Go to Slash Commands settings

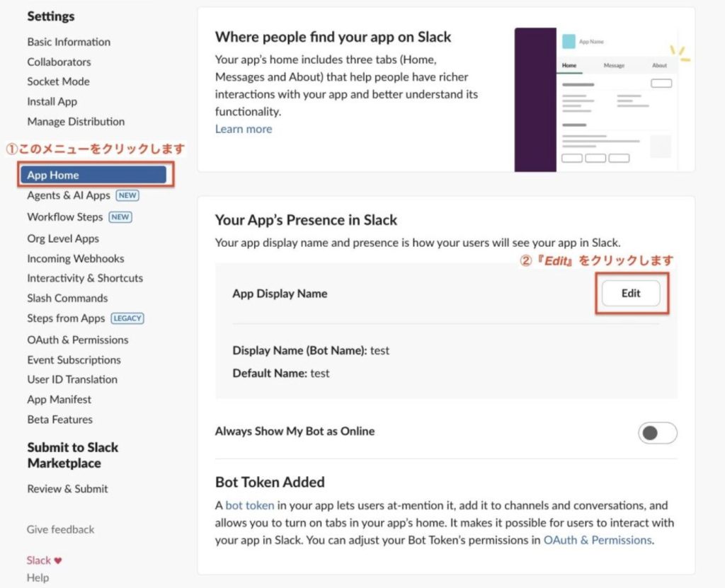tap(67, 298)
